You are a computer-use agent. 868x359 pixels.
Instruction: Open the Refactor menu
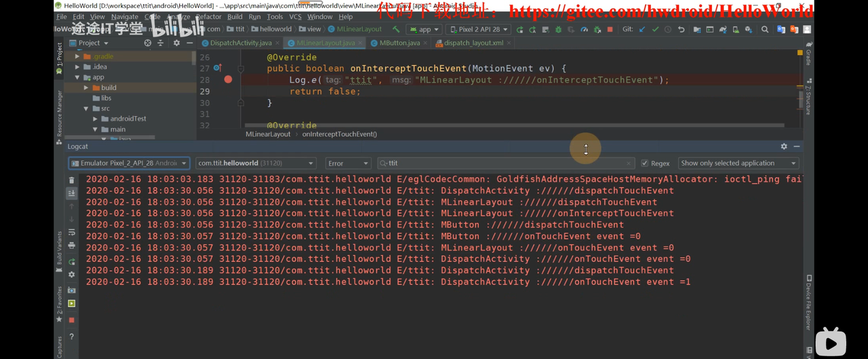coord(208,17)
